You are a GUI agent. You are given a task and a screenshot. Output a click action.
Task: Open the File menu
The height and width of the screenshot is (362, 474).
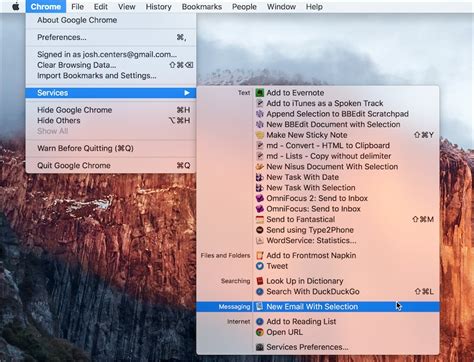tap(77, 7)
